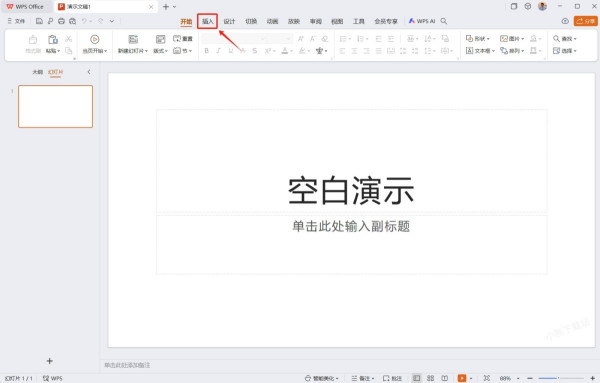Click the 重置 reset button
This screenshot has width=600, height=383.
(183, 39)
